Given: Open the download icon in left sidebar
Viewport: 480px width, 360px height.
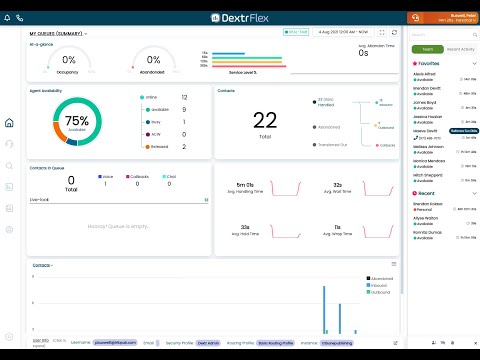Looking at the screenshot, I should (9, 208).
